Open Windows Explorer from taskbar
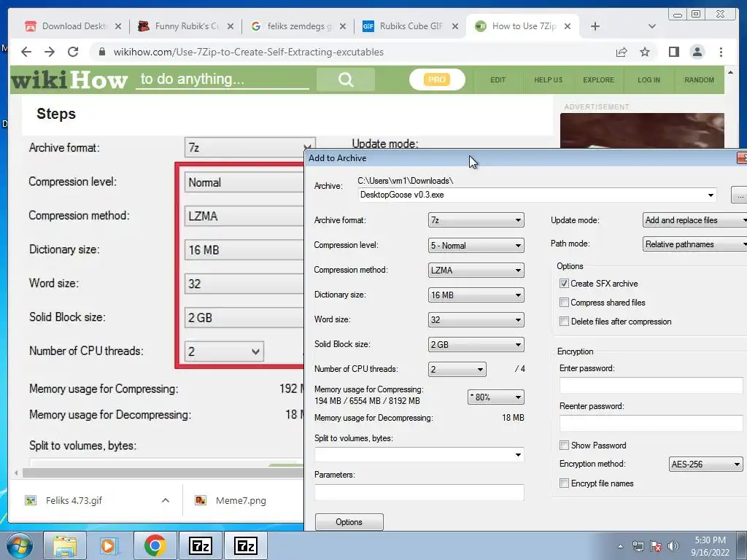The image size is (747, 560). click(x=65, y=545)
